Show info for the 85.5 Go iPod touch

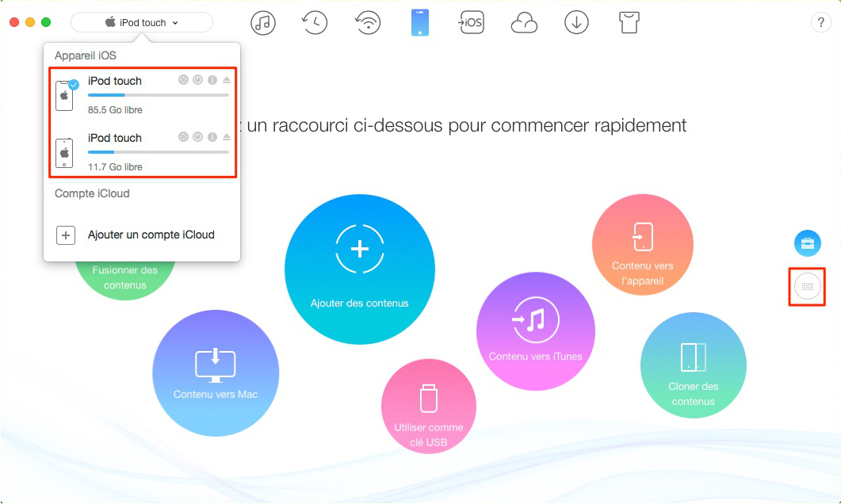coord(212,80)
